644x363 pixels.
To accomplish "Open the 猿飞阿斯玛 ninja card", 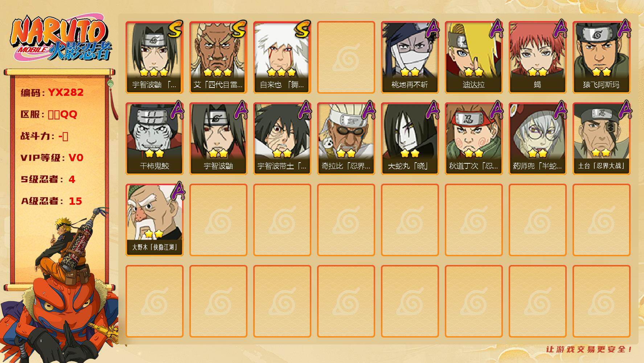I will [x=601, y=57].
